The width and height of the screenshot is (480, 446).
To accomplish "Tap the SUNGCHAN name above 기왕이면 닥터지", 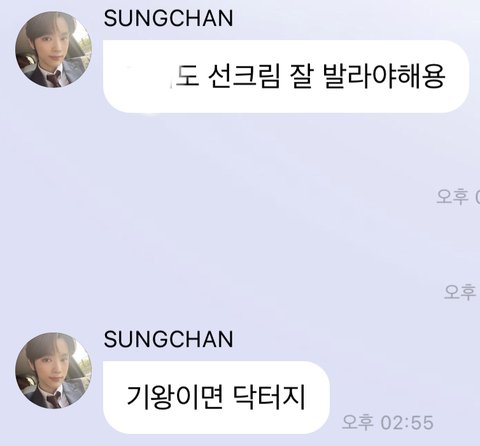I will click(x=168, y=339).
